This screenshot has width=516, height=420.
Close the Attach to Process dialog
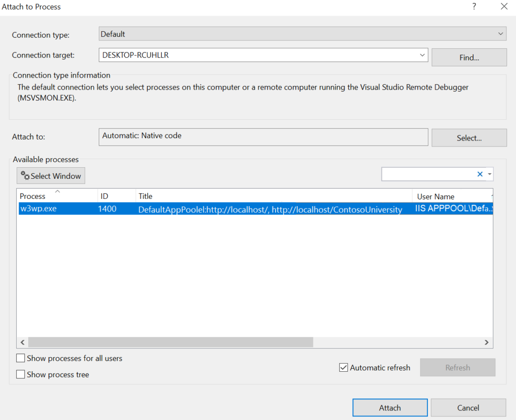click(x=504, y=7)
